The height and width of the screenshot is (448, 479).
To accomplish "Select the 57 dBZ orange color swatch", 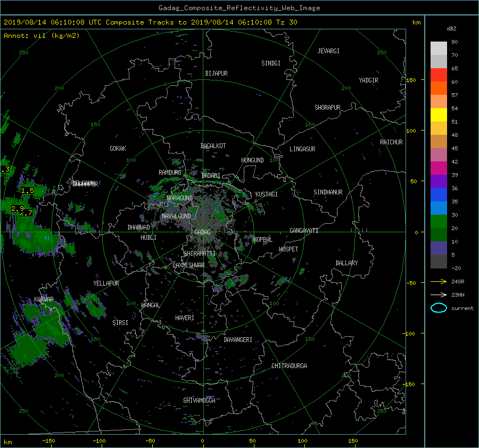I will tap(439, 88).
